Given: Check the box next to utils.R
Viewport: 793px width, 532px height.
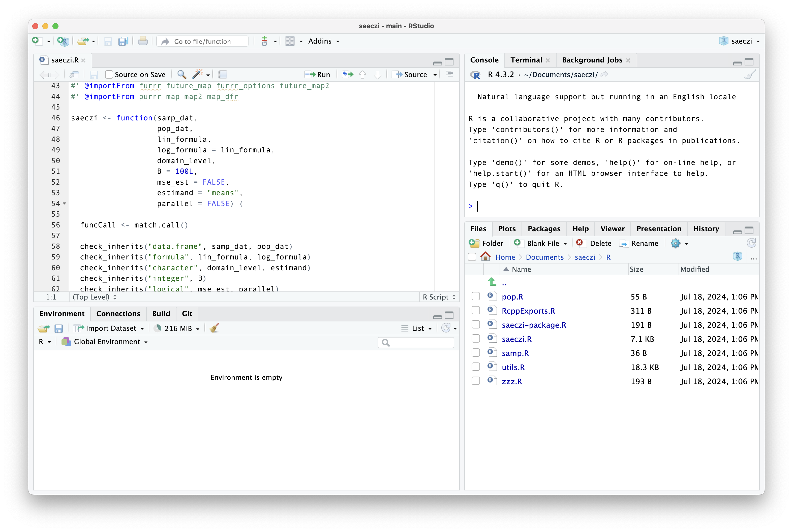Looking at the screenshot, I should (x=476, y=367).
